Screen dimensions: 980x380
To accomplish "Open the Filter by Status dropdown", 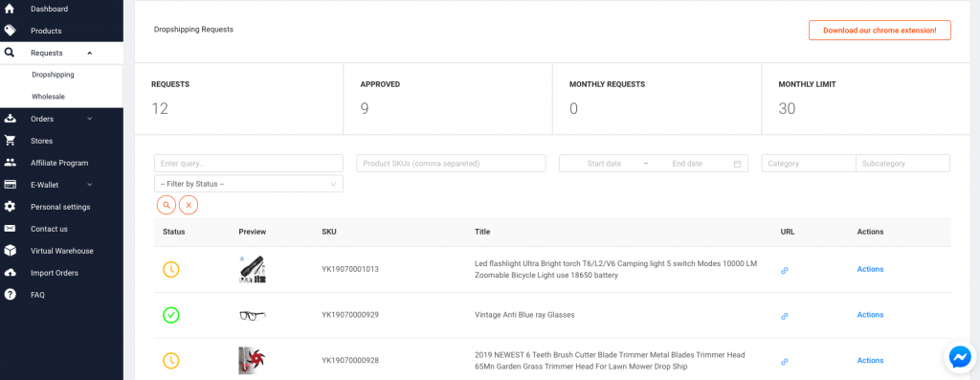I will (x=249, y=184).
